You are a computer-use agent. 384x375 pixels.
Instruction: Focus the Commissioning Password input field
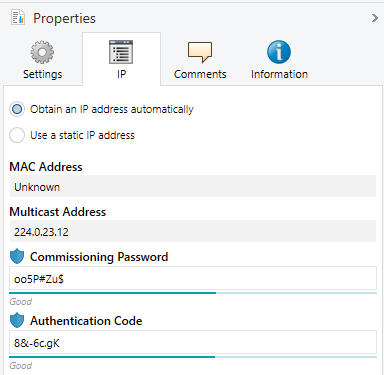[x=193, y=278]
